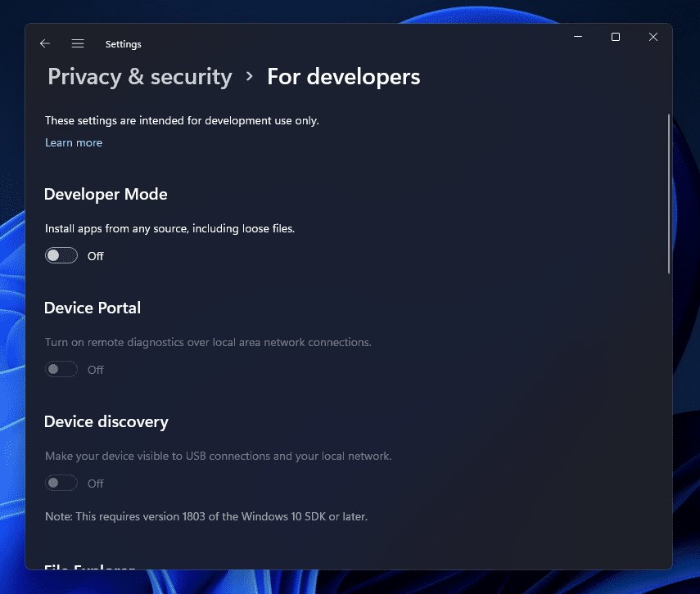700x594 pixels.
Task: Enable the Developer Mode toggle
Action: pos(61,256)
